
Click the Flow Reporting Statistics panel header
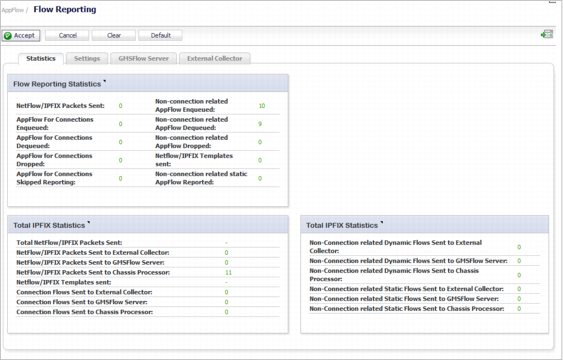pos(148,84)
